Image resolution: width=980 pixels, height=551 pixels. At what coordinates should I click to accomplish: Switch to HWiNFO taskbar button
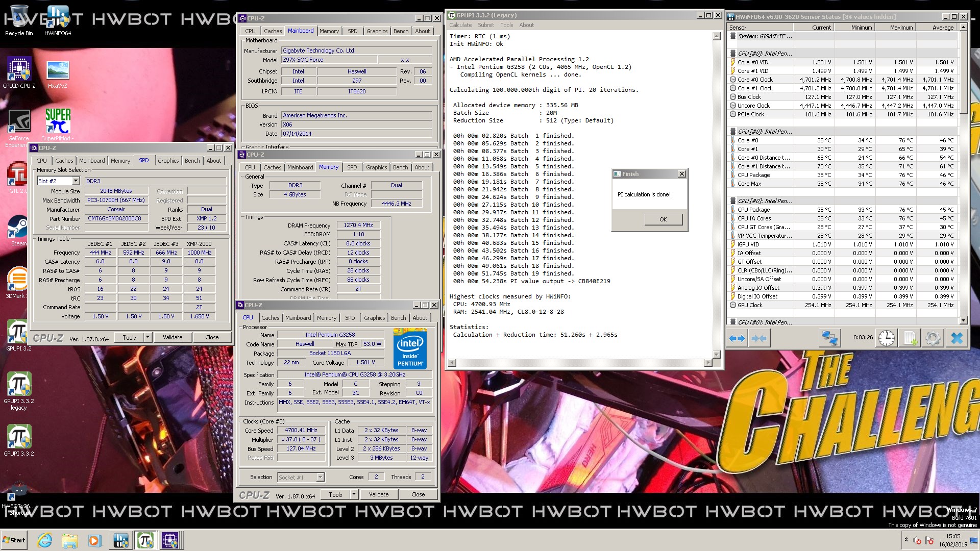tap(121, 540)
